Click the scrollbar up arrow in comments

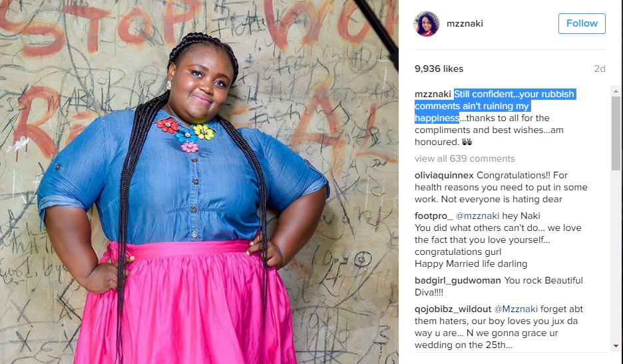[616, 91]
